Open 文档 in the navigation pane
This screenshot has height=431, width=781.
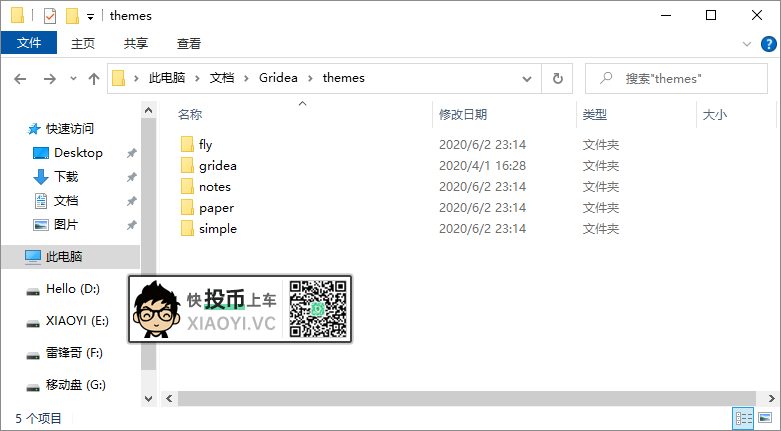(66, 200)
